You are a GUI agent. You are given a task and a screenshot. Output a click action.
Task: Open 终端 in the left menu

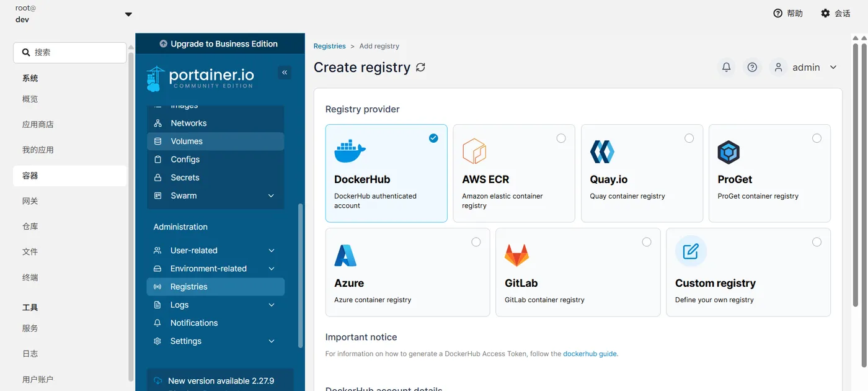(69, 277)
